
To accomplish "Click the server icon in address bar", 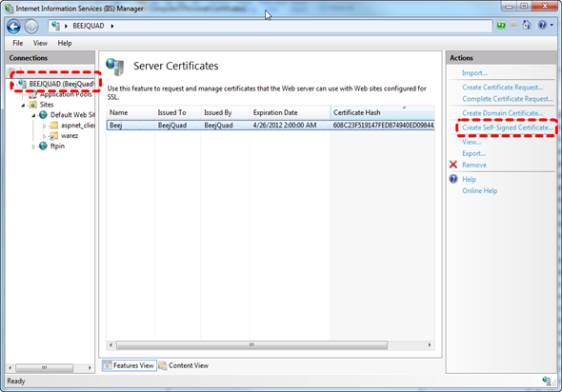I will [x=55, y=26].
